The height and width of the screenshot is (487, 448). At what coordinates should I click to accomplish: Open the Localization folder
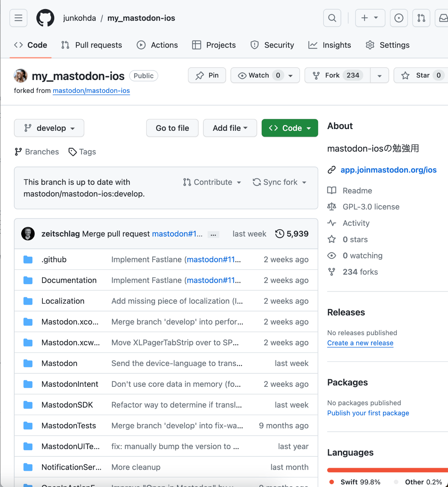pos(63,301)
